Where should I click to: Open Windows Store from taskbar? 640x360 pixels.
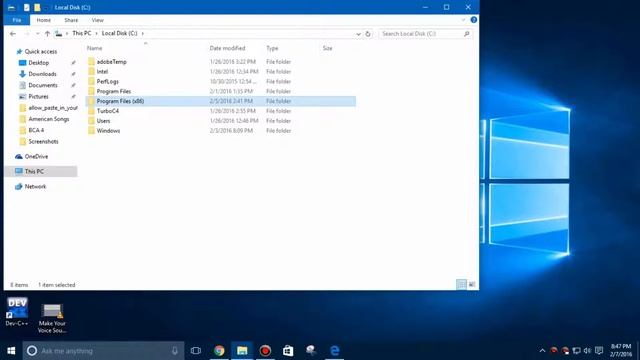288,351
